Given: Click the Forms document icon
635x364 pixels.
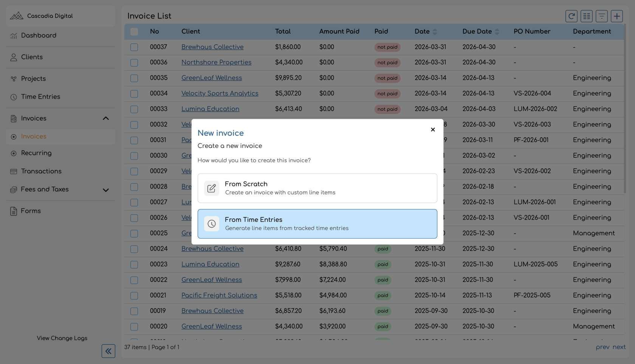Looking at the screenshot, I should click(x=14, y=211).
